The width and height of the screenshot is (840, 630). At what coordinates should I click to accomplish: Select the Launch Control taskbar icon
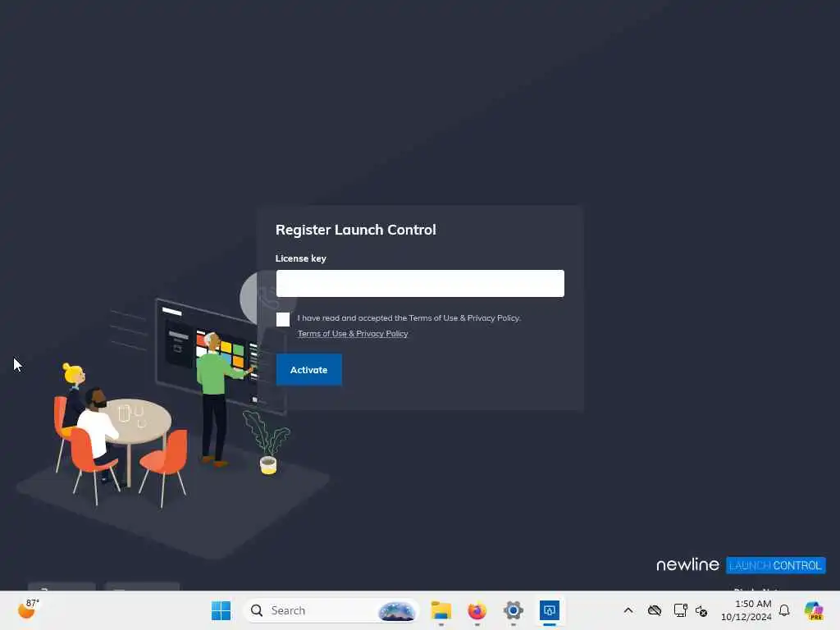[549, 610]
